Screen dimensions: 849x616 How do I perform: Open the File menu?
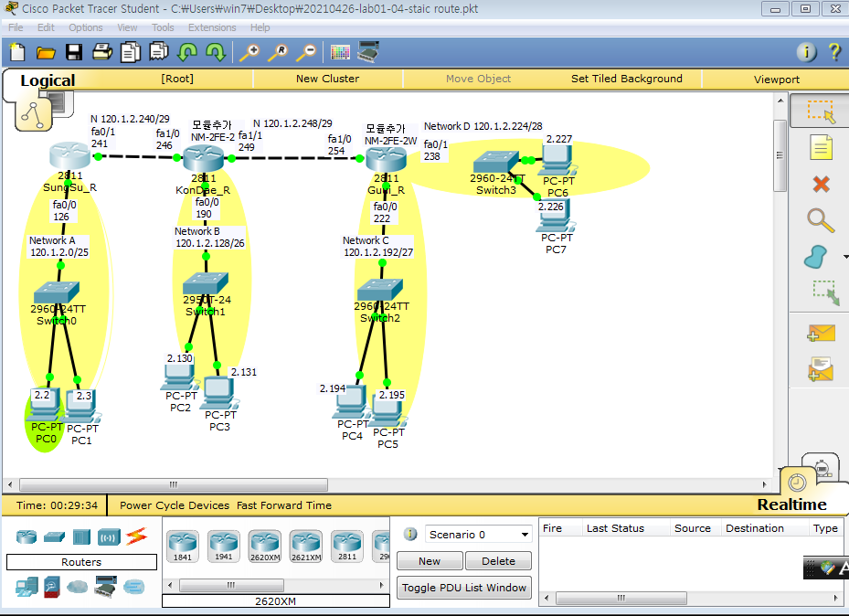click(x=16, y=27)
